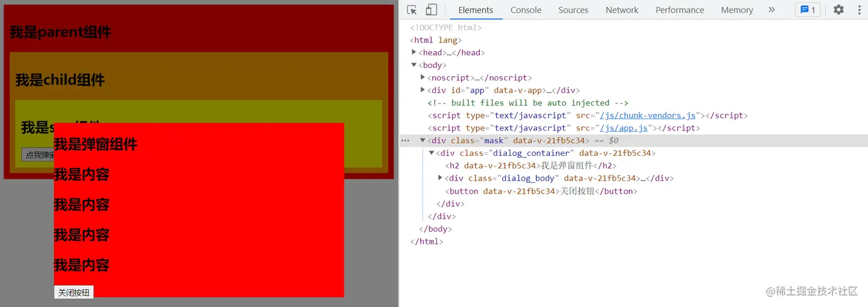
Task: Open the /js/chunk-vendors.js script link
Action: click(x=648, y=116)
